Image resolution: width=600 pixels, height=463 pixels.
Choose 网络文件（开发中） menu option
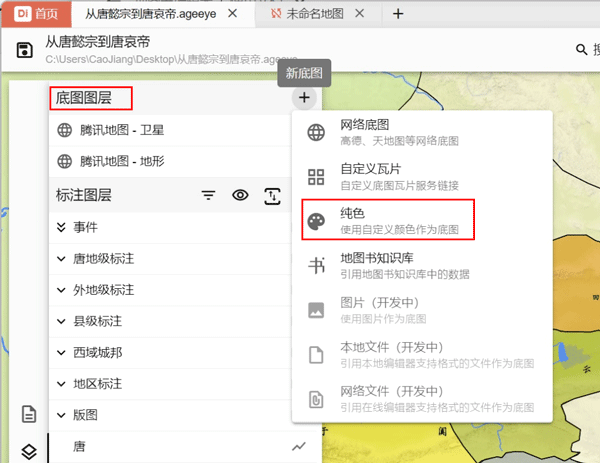click(422, 399)
